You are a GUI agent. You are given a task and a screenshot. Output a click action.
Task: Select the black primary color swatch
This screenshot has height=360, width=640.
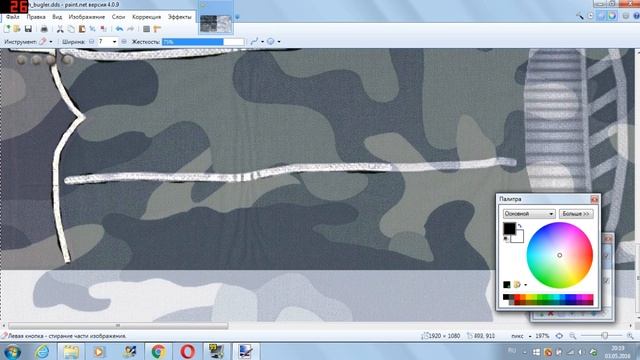[509, 229]
